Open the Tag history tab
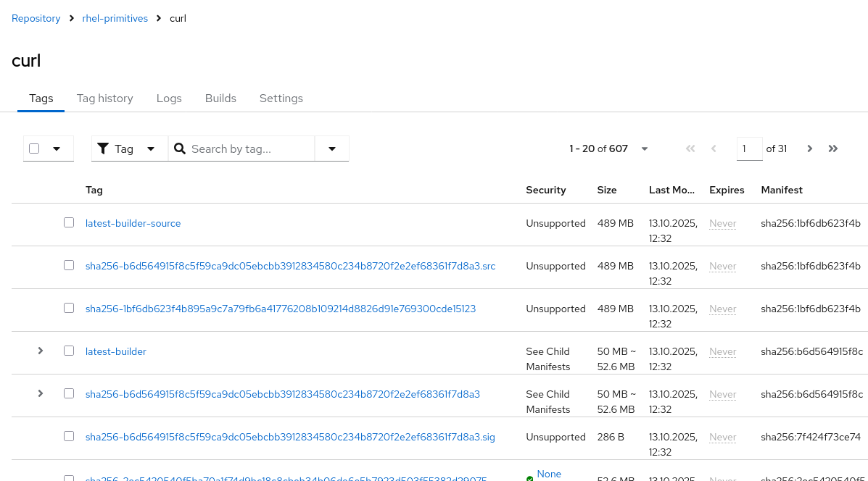The image size is (868, 481). point(104,99)
